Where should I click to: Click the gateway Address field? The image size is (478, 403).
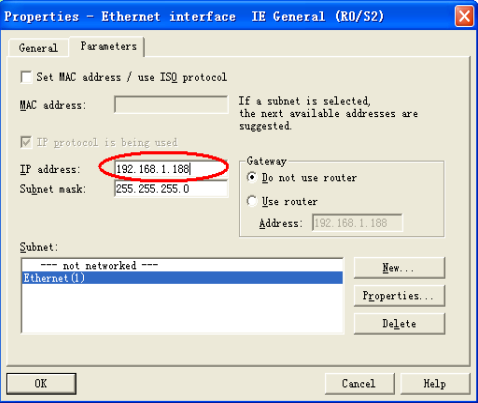pyautogui.click(x=357, y=223)
